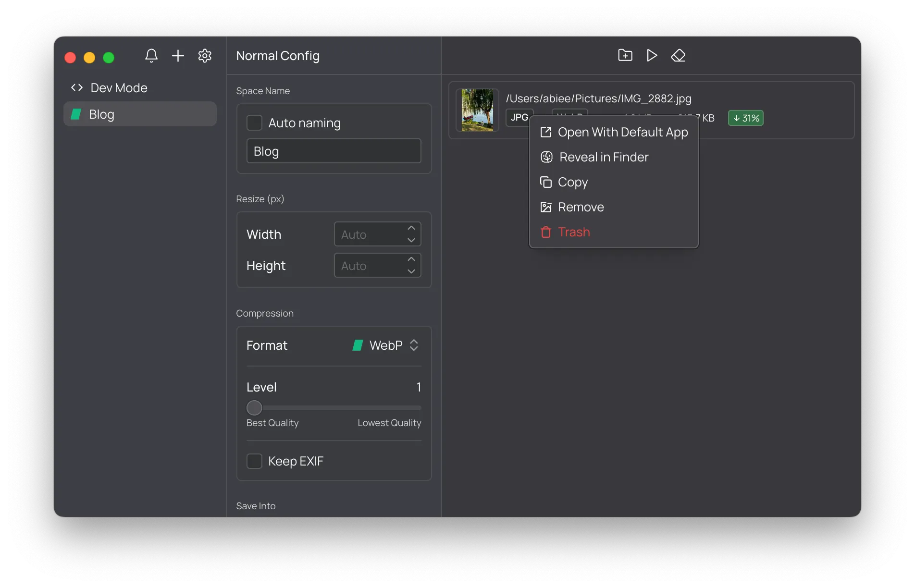Click the Copy icon in the context menu
Viewport: 915px width, 588px height.
point(546,182)
